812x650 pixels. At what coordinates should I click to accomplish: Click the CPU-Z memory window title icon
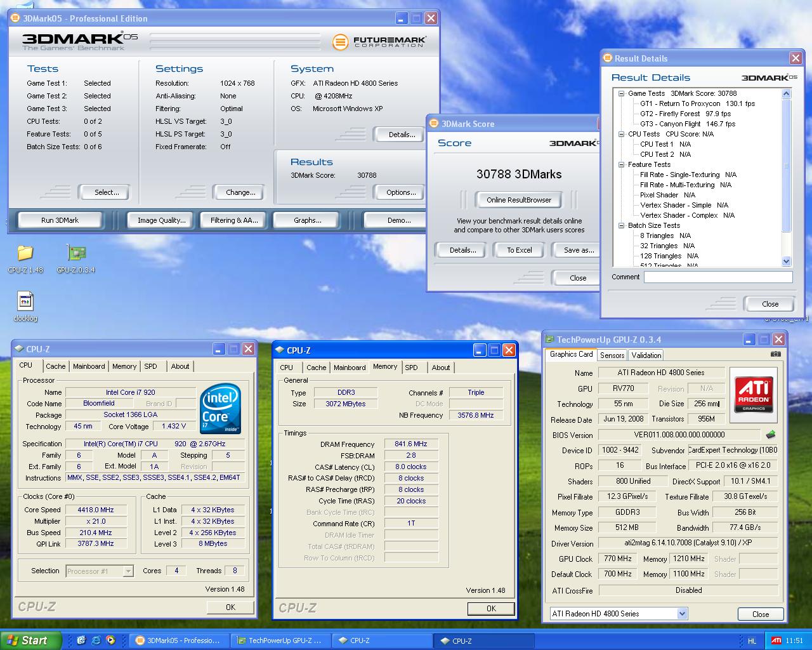click(x=279, y=350)
